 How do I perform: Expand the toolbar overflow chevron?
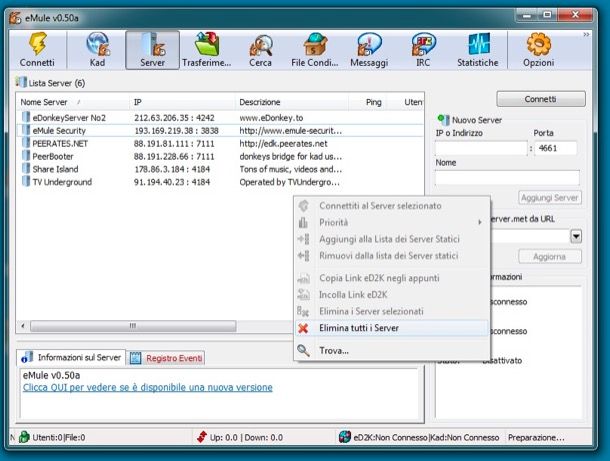586,35
